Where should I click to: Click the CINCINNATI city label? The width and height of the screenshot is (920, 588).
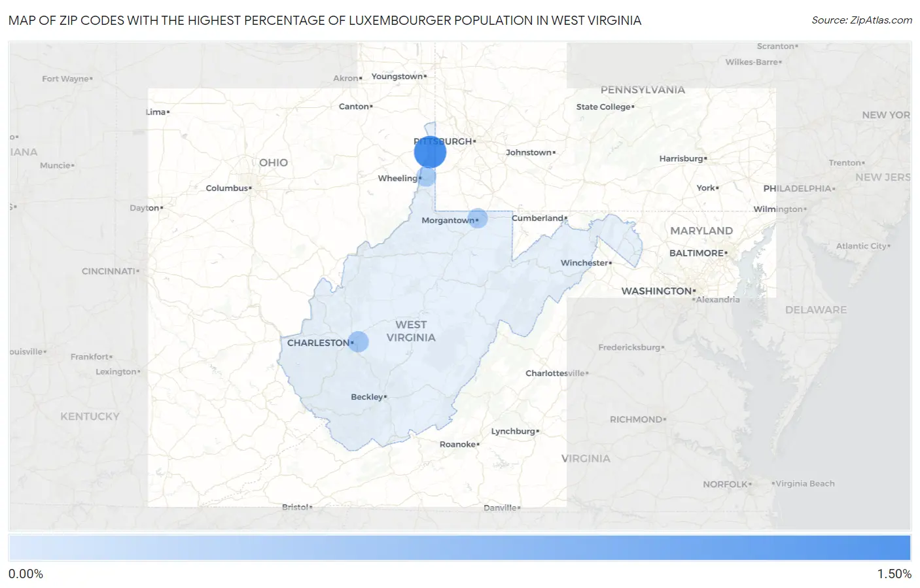click(x=109, y=271)
